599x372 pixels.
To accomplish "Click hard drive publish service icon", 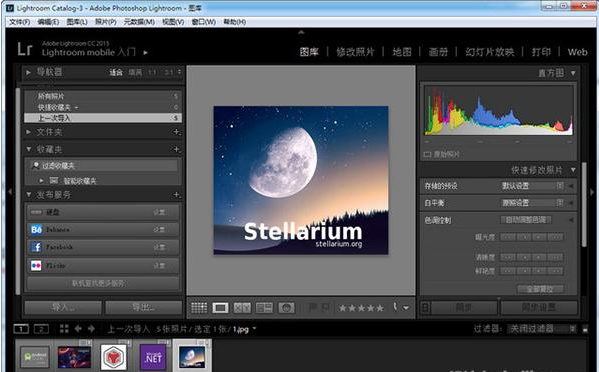I will (x=36, y=212).
